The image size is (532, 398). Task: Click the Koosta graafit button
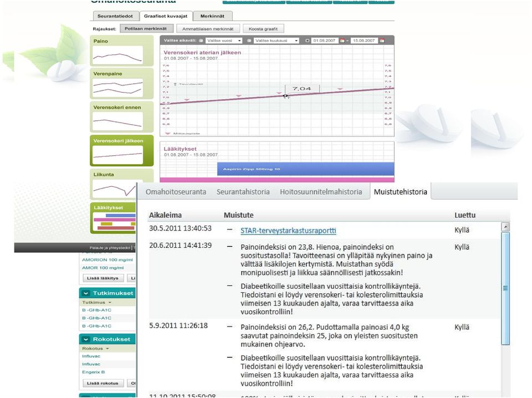click(x=263, y=29)
